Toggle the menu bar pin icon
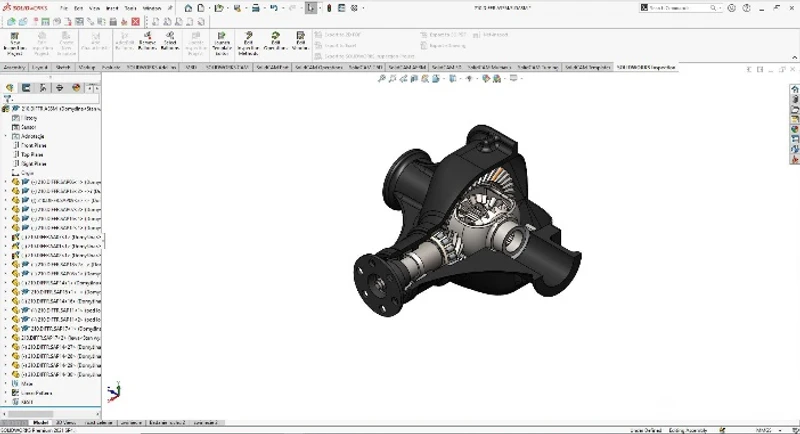The image size is (800, 434). click(170, 8)
